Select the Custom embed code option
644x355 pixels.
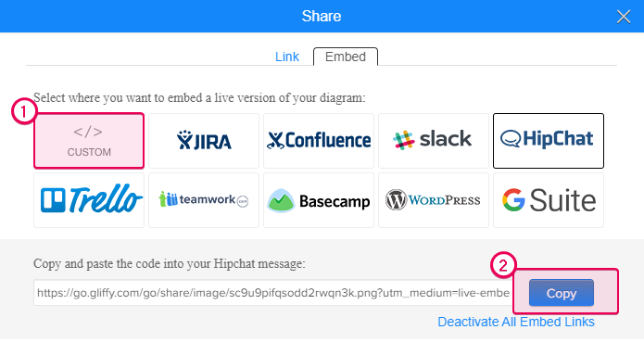(x=89, y=141)
